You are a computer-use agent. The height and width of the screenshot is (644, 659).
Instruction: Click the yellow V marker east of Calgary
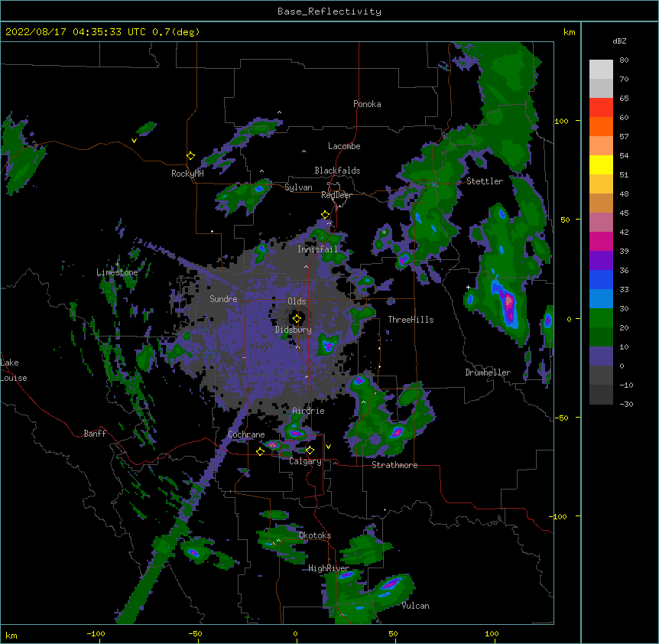328,447
